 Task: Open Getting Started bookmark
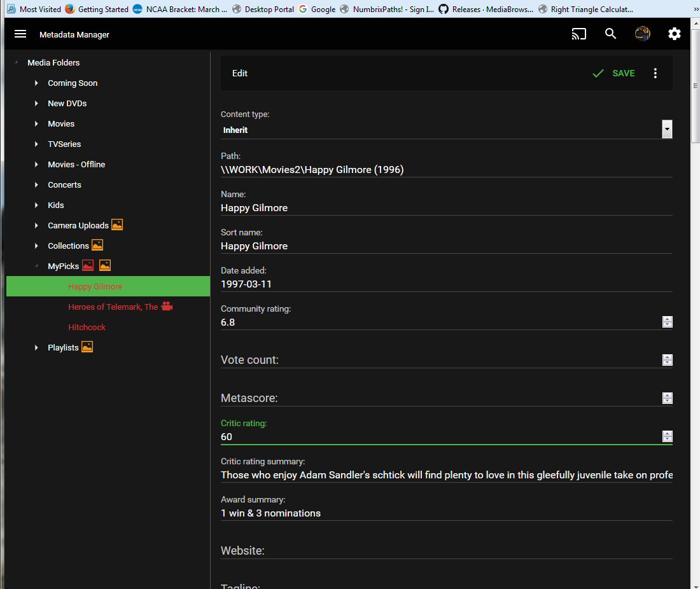click(97, 9)
